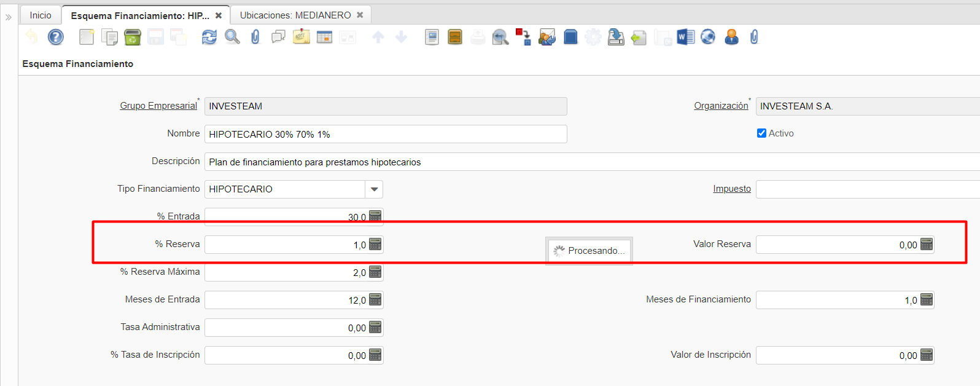Switch to the Inicio tab

41,15
